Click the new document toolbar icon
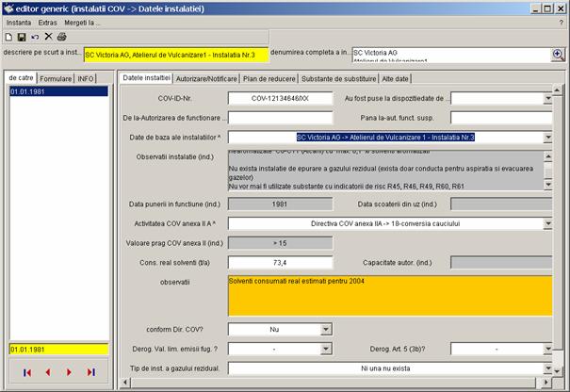The width and height of the screenshot is (570, 392). tap(8, 36)
